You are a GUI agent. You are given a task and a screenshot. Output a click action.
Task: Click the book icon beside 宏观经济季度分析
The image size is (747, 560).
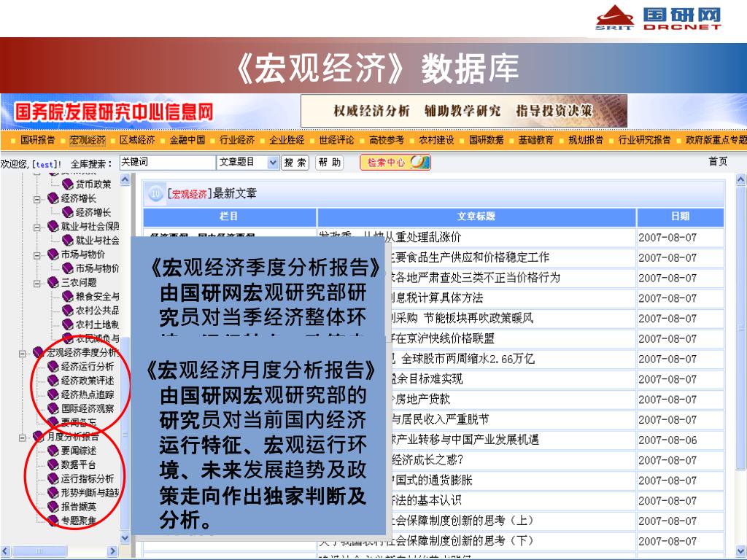pos(38,352)
